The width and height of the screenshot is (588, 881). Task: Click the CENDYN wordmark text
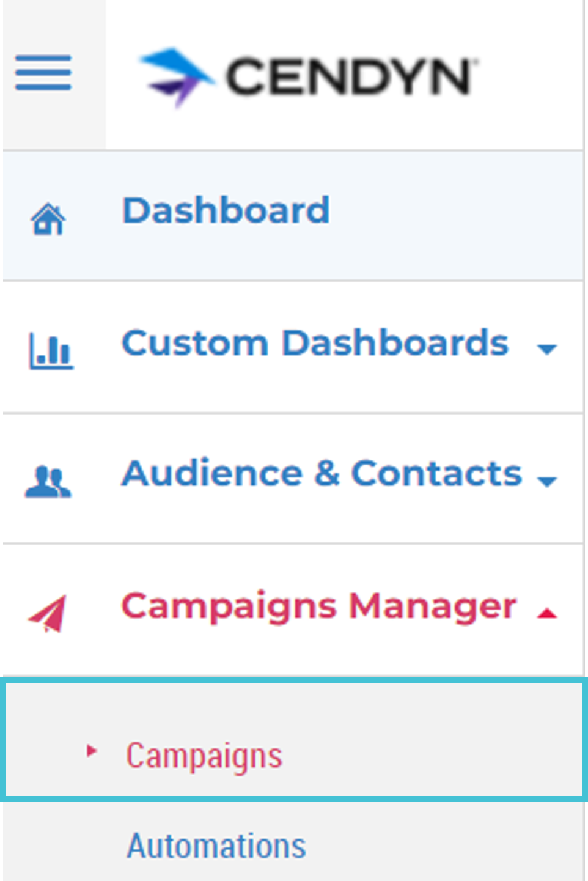[x=351, y=76]
